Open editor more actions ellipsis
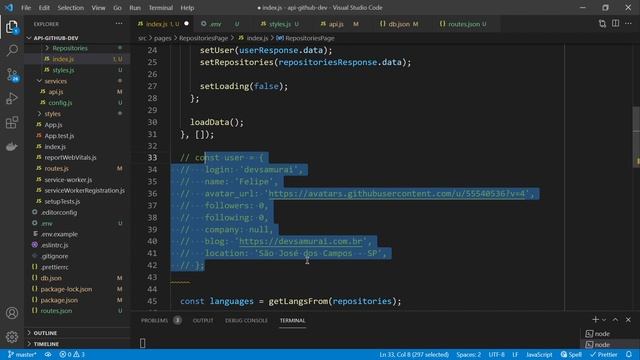Screen dimensions: 640x360 628,24
